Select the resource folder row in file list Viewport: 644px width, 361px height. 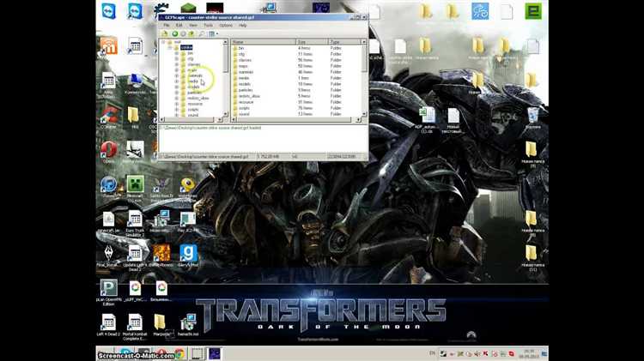click(296, 102)
